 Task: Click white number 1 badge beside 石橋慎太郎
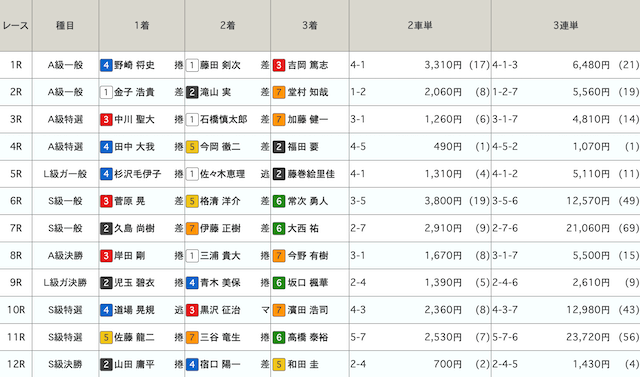tap(192, 120)
